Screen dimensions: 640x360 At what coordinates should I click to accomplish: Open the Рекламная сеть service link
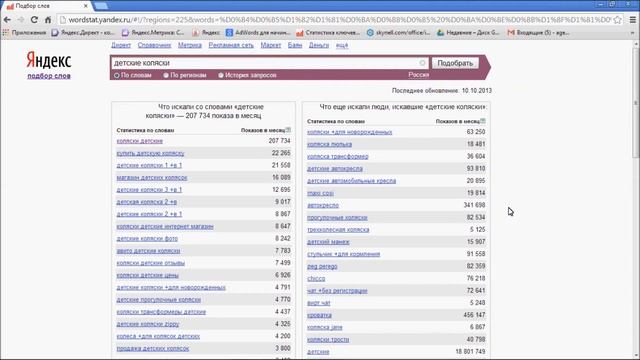click(x=231, y=45)
